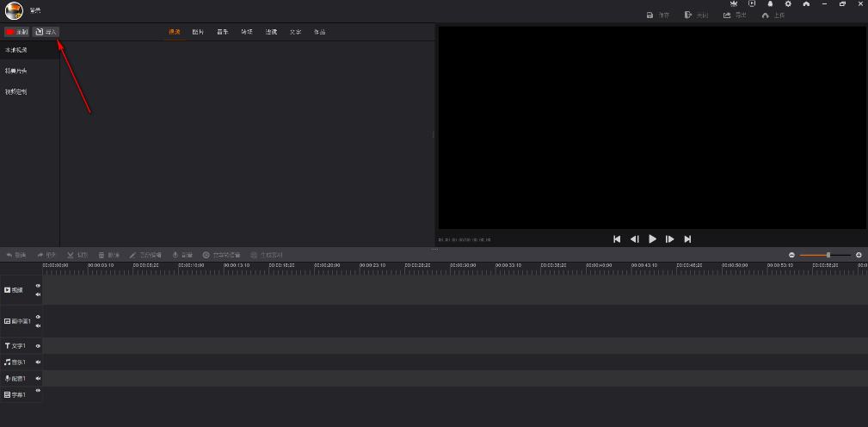Open the 文字 (text) tab
The height and width of the screenshot is (427, 868).
[295, 32]
